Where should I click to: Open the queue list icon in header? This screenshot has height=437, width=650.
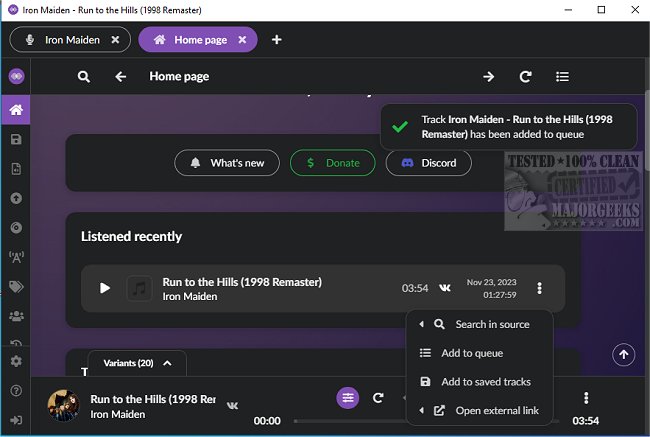[x=563, y=77]
